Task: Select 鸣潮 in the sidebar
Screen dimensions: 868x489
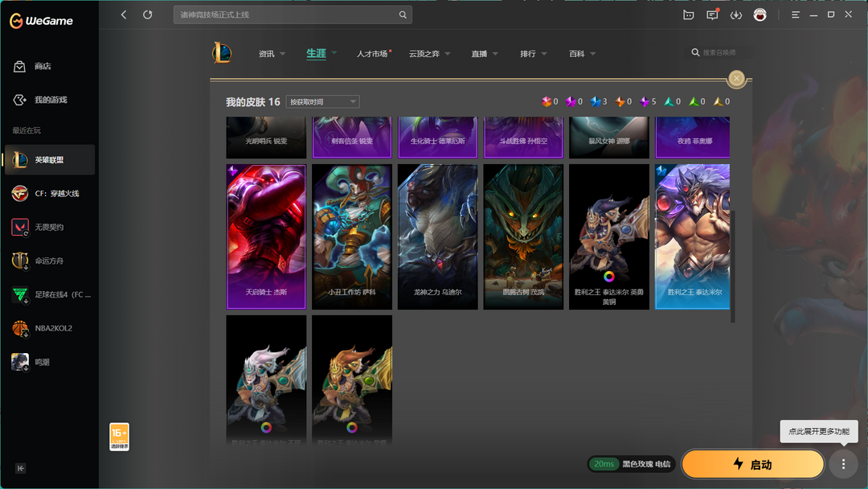Action: click(x=50, y=362)
